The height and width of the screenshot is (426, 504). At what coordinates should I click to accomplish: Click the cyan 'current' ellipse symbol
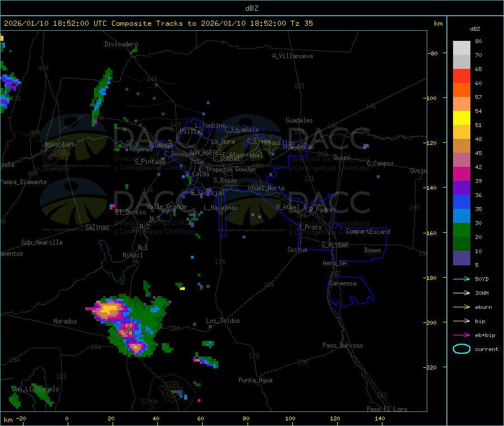click(x=461, y=349)
